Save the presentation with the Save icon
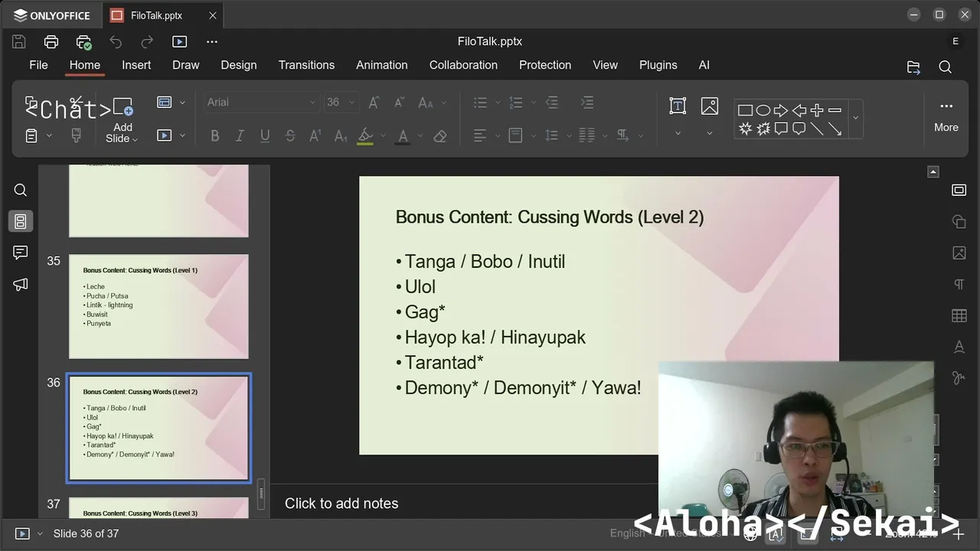This screenshot has height=551, width=980. (19, 41)
